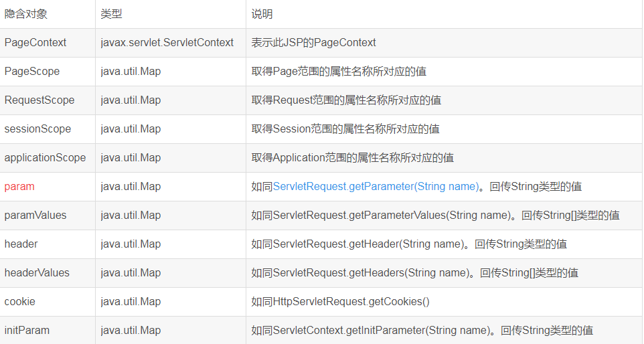The height and width of the screenshot is (344, 644).
Task: Click the red param link
Action: [x=19, y=187]
